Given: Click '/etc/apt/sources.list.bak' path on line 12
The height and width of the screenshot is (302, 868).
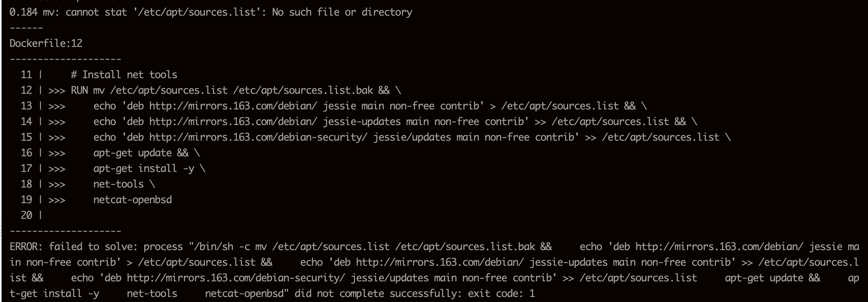Looking at the screenshot, I should point(303,90).
